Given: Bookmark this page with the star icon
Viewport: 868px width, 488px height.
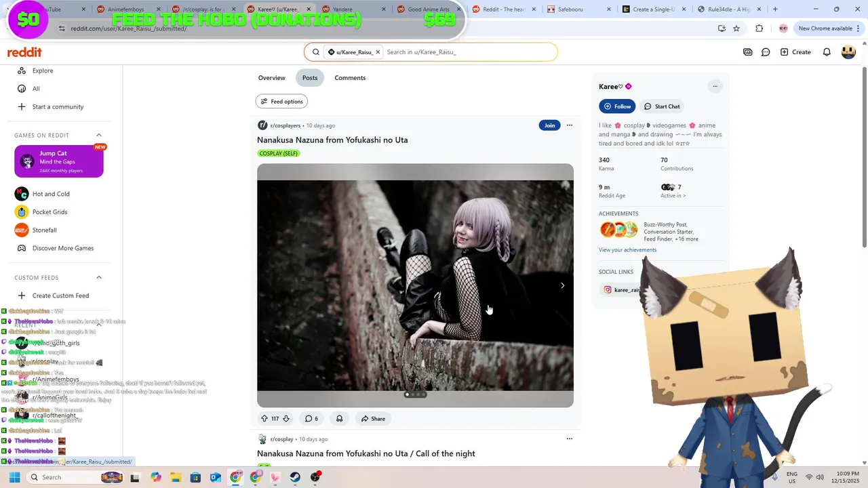Looking at the screenshot, I should [x=736, y=28].
